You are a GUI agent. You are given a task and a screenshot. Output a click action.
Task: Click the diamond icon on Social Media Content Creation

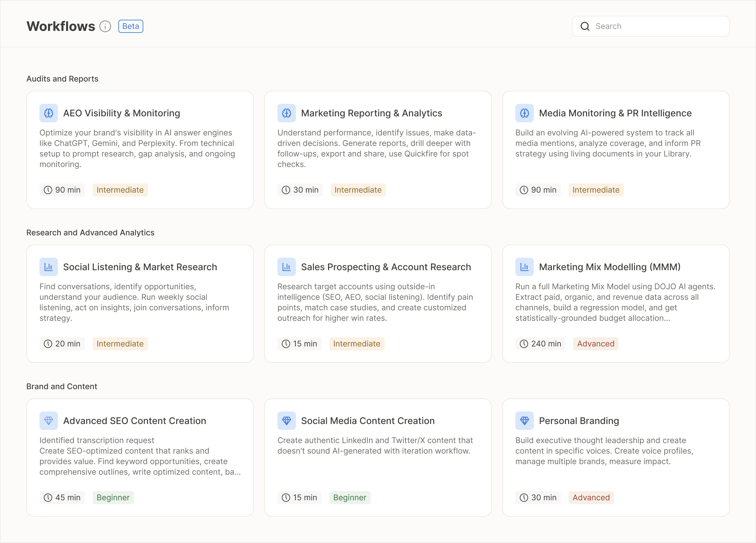tap(287, 421)
